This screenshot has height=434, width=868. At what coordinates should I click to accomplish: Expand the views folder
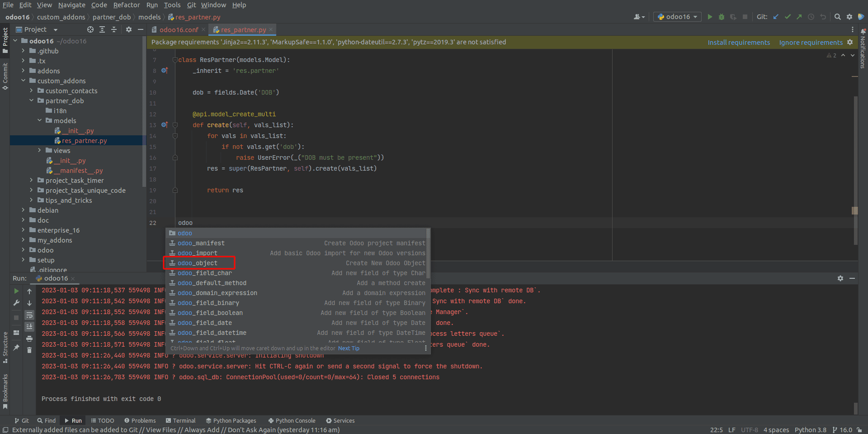(x=39, y=150)
